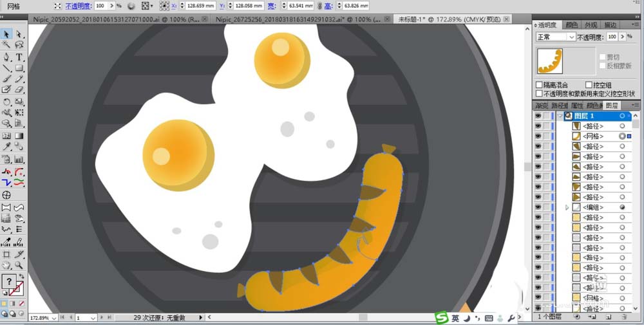Check the 剪切 checkbox
This screenshot has height=325, width=644.
pyautogui.click(x=603, y=57)
